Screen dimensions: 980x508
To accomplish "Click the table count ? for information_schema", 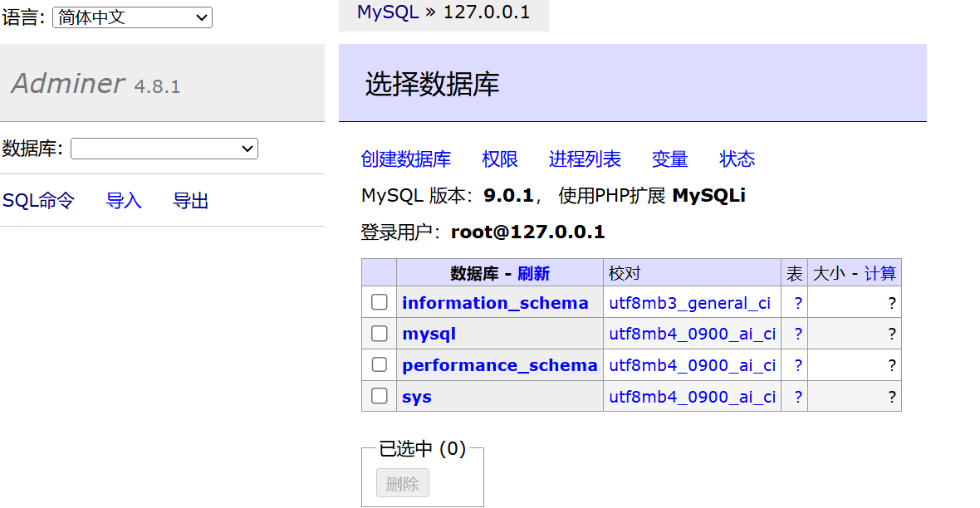I will point(798,303).
